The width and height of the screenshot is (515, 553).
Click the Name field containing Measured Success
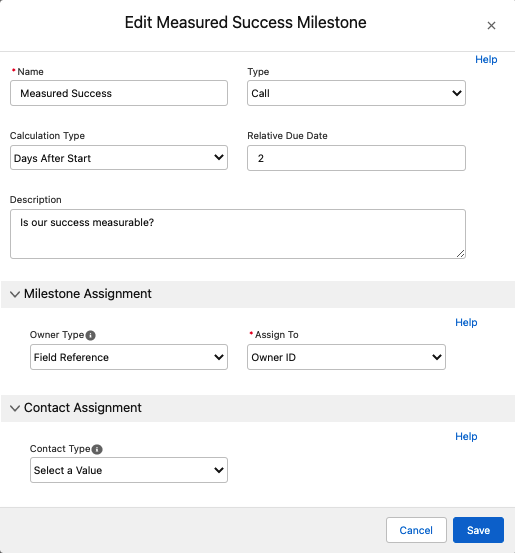(119, 93)
